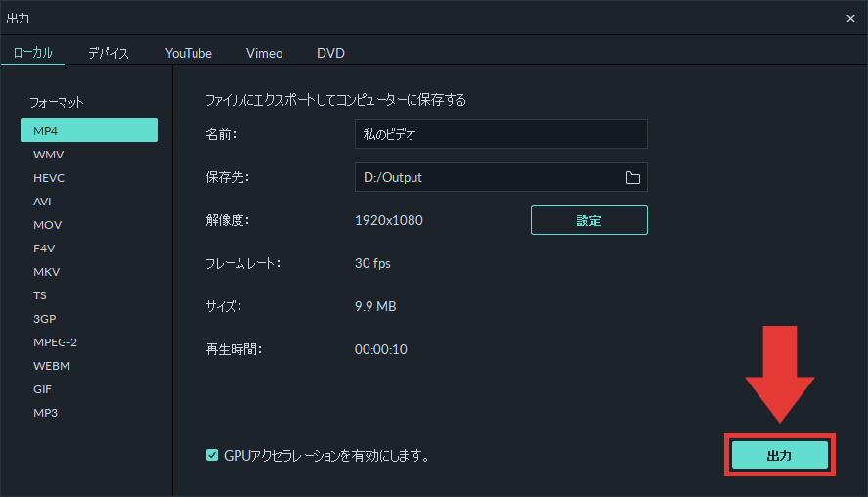
Task: Switch to the DVD tab
Action: pos(330,53)
